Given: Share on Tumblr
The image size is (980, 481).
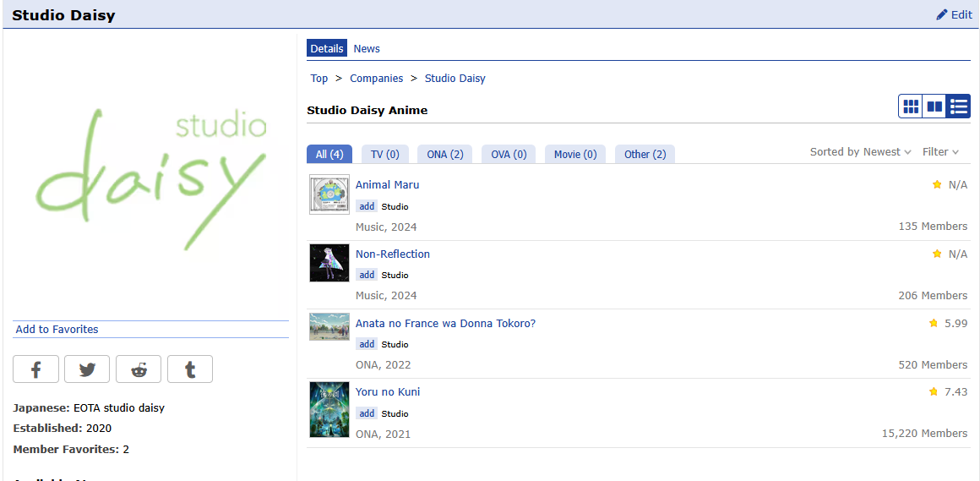Looking at the screenshot, I should 190,369.
